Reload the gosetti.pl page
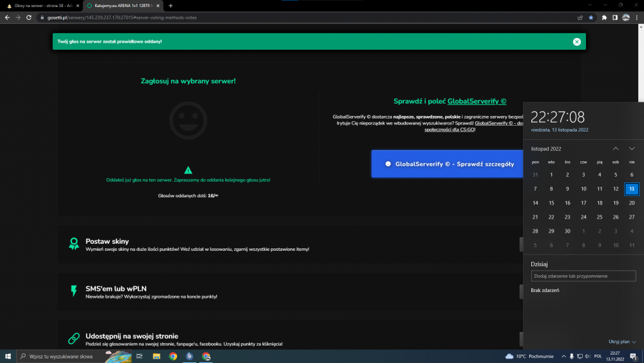 29,17
